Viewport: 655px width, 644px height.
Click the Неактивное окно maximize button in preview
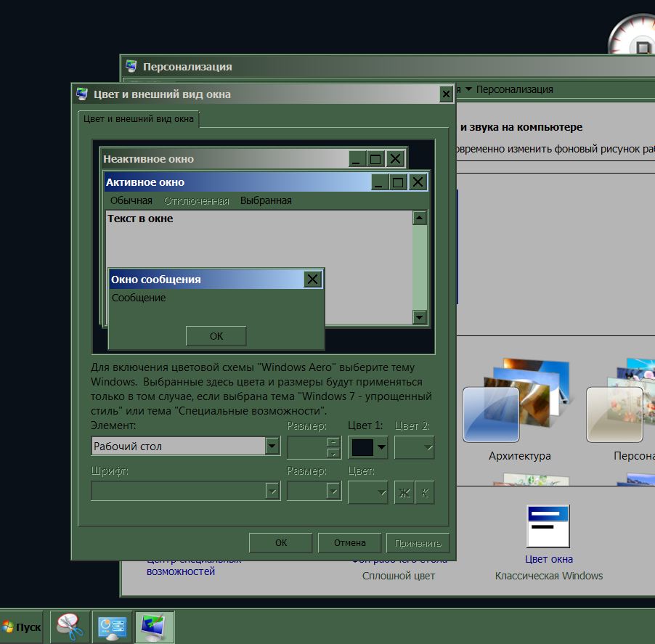(375, 159)
